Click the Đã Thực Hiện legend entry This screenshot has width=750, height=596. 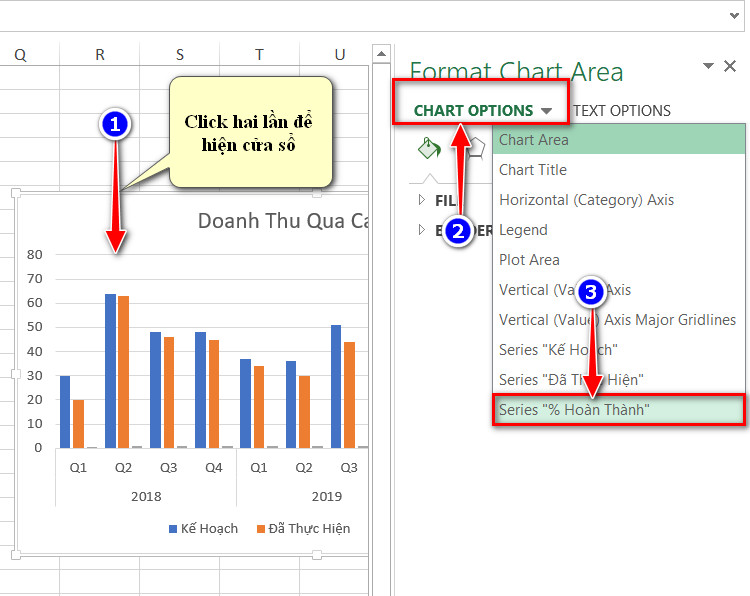point(304,529)
